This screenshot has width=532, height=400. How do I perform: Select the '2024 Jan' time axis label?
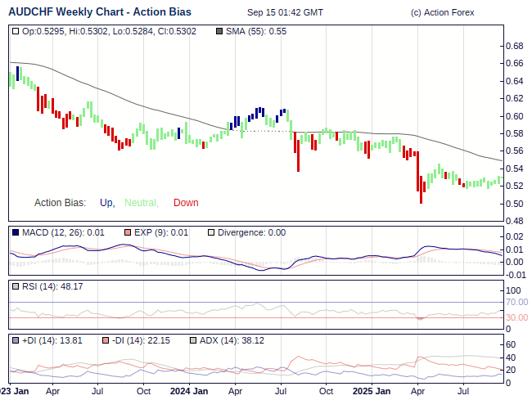pyautogui.click(x=190, y=391)
